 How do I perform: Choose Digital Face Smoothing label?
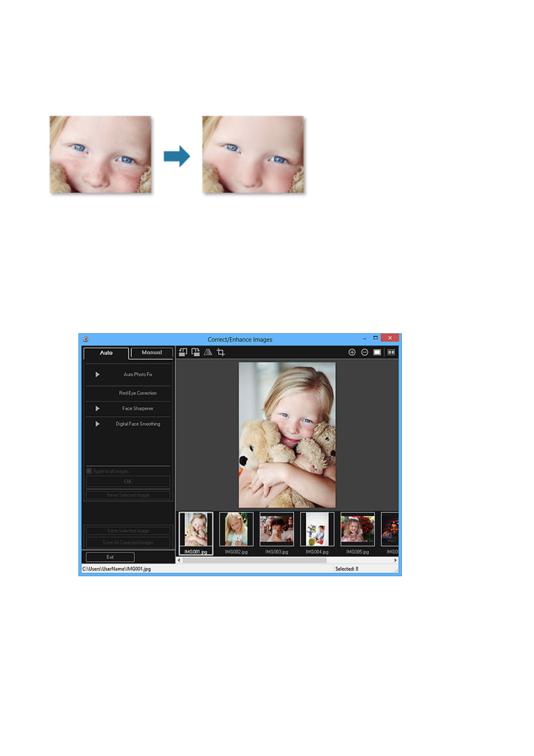138,424
